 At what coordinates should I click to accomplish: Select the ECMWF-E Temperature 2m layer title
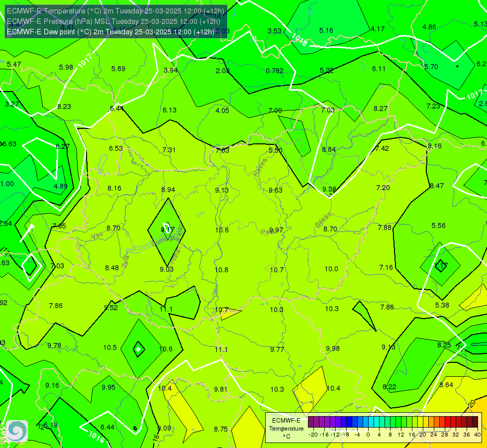click(x=115, y=11)
